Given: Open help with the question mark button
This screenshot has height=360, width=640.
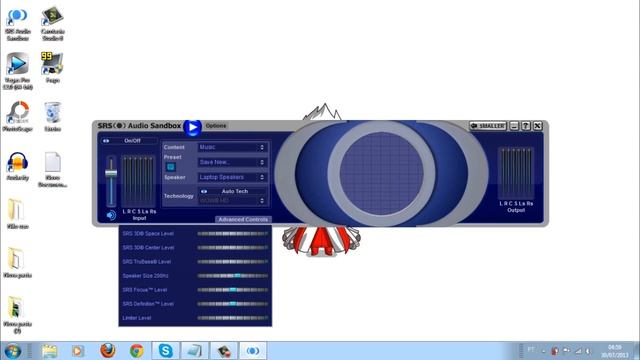Looking at the screenshot, I should pyautogui.click(x=526, y=126).
